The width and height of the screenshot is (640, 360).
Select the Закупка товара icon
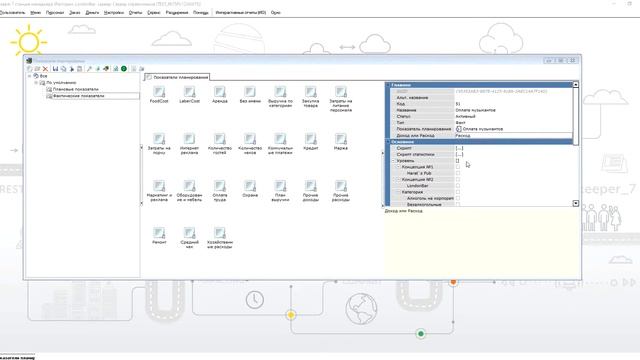pyautogui.click(x=311, y=92)
